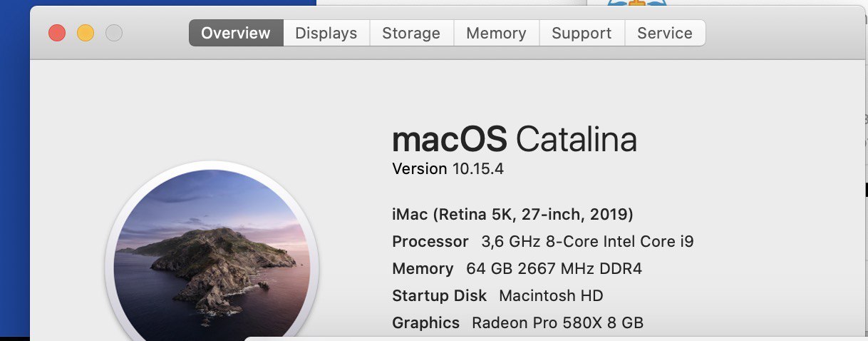Click the partially hidden icon above the window

(637, 4)
